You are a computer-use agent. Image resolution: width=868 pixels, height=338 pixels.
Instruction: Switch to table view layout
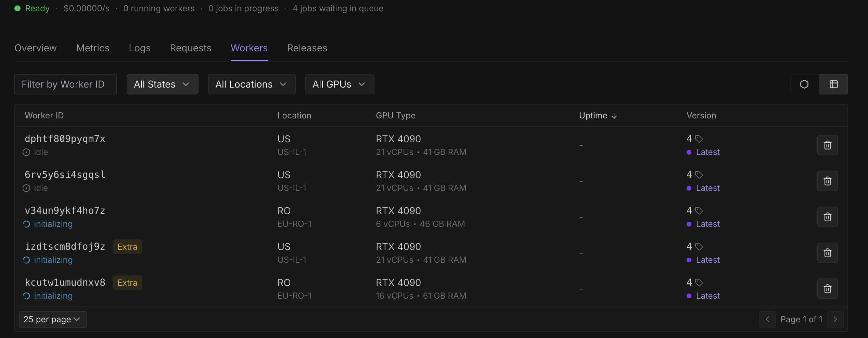coord(833,84)
